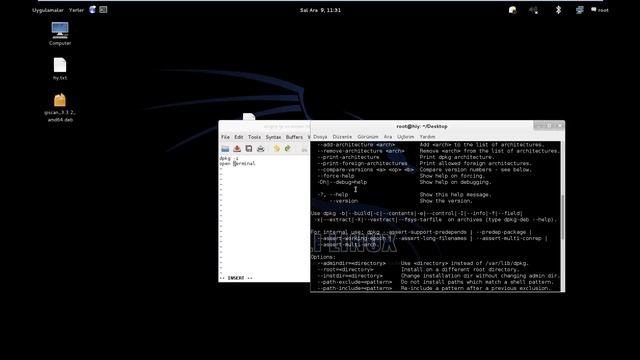Open gVim File menu
The height and width of the screenshot is (360, 640).
[x=225, y=137]
